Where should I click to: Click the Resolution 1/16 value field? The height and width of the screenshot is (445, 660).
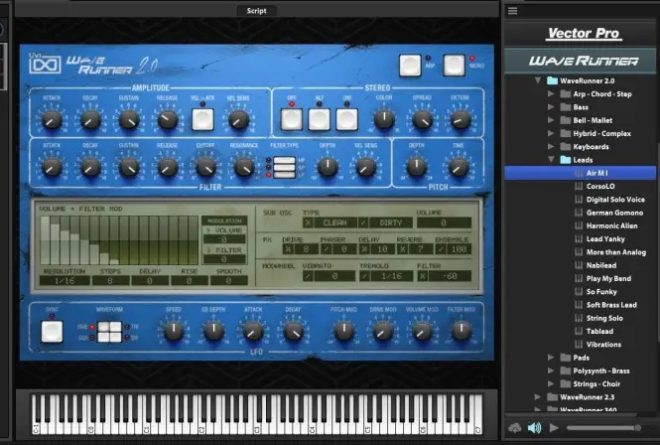coord(64,280)
